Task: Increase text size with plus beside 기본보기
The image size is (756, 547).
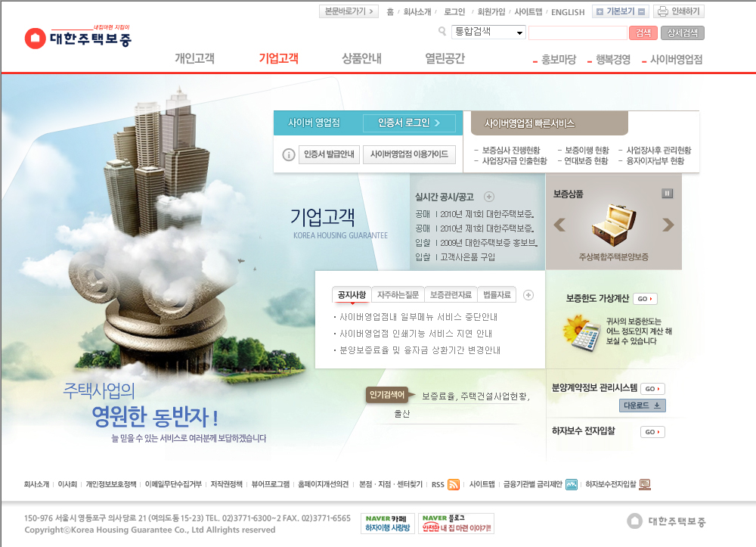Action: pyautogui.click(x=600, y=11)
